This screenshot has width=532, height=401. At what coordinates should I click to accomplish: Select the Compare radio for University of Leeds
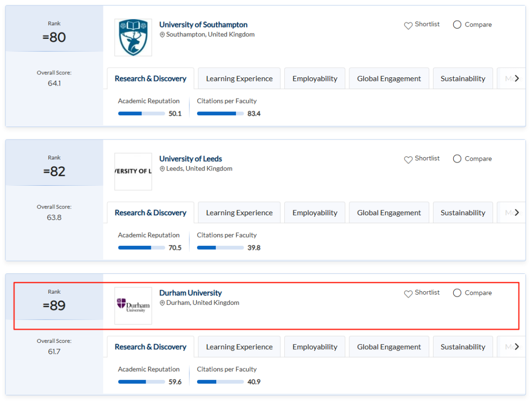[x=457, y=159]
